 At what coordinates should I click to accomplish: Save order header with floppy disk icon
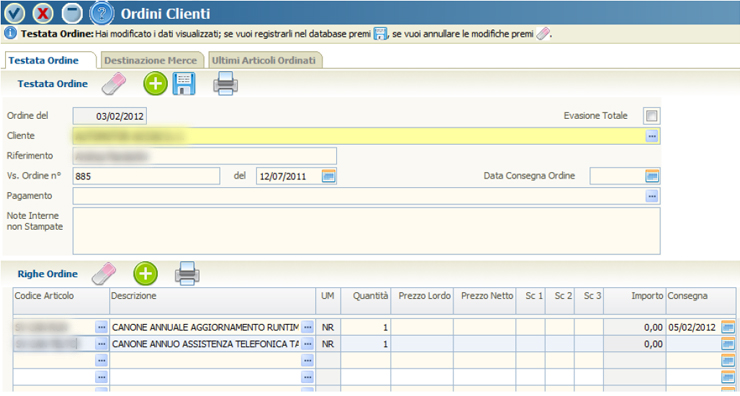[184, 84]
